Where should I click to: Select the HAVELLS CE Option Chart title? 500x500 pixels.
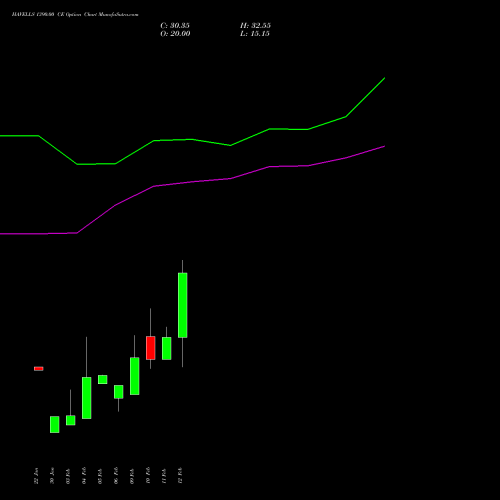pos(75,14)
